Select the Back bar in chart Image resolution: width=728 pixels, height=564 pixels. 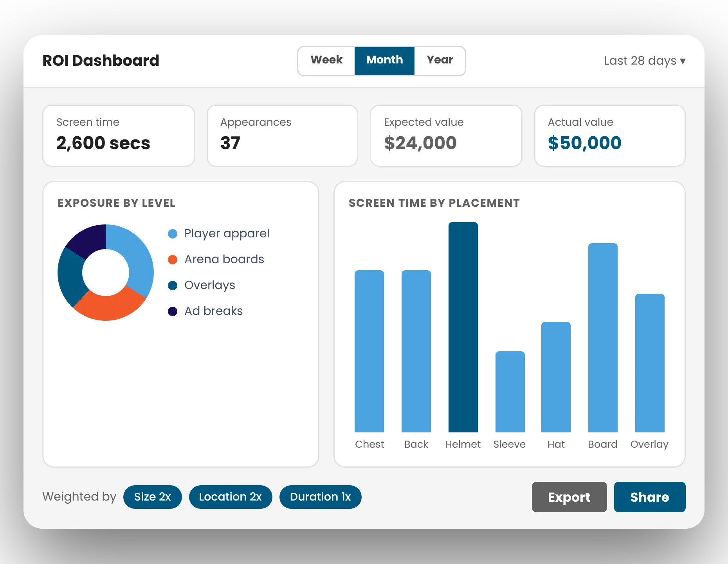pyautogui.click(x=416, y=351)
